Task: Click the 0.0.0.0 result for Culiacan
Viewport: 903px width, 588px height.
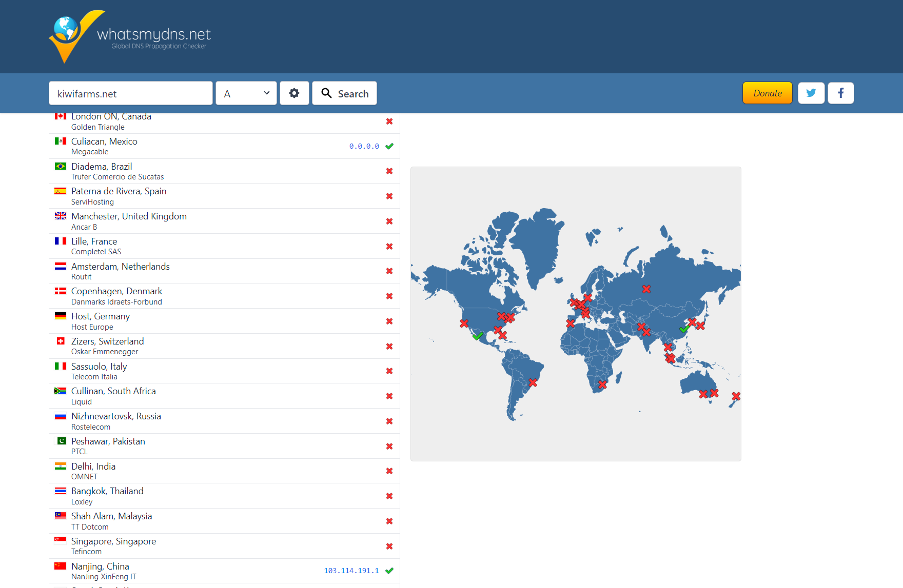Action: point(364,146)
